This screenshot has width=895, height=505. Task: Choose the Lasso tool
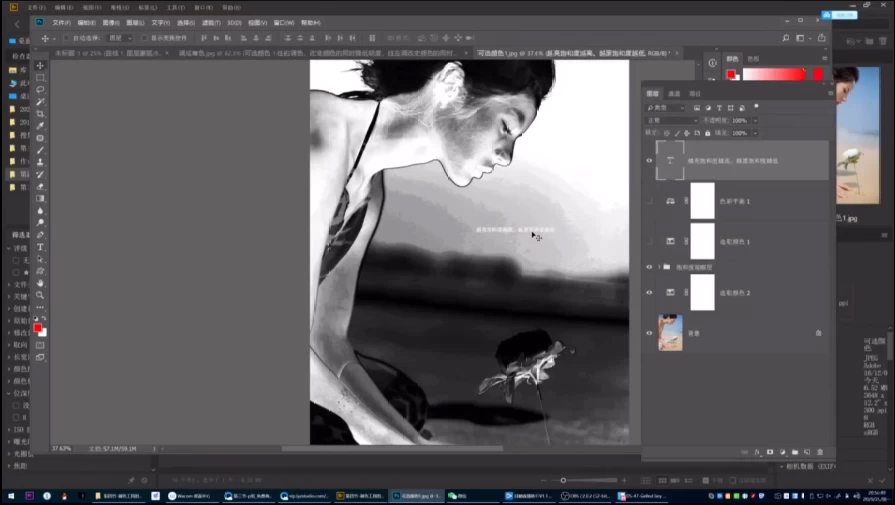pos(40,89)
